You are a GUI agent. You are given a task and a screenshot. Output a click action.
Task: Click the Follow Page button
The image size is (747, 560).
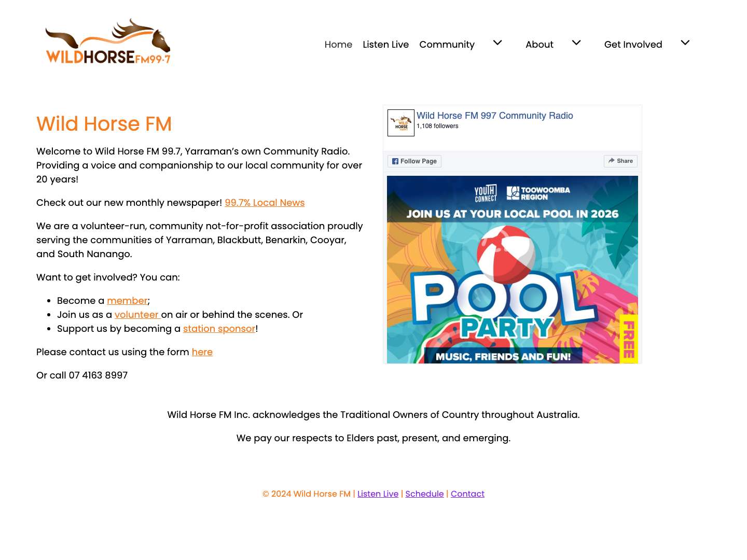pos(414,161)
